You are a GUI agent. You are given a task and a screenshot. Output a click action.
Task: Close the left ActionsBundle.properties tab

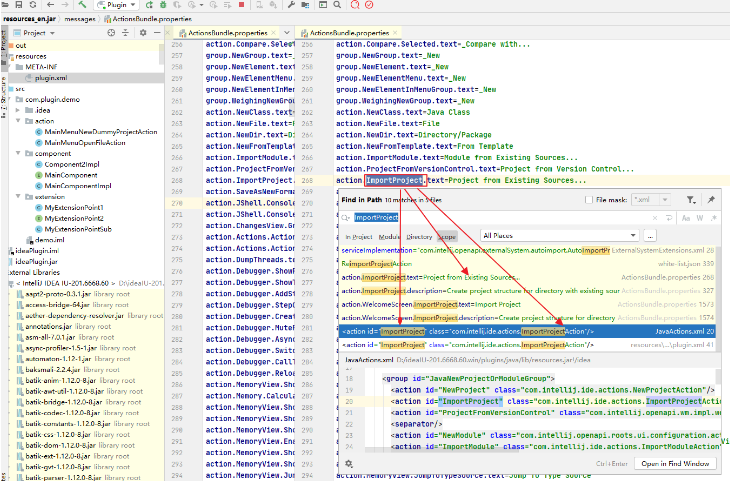click(273, 33)
